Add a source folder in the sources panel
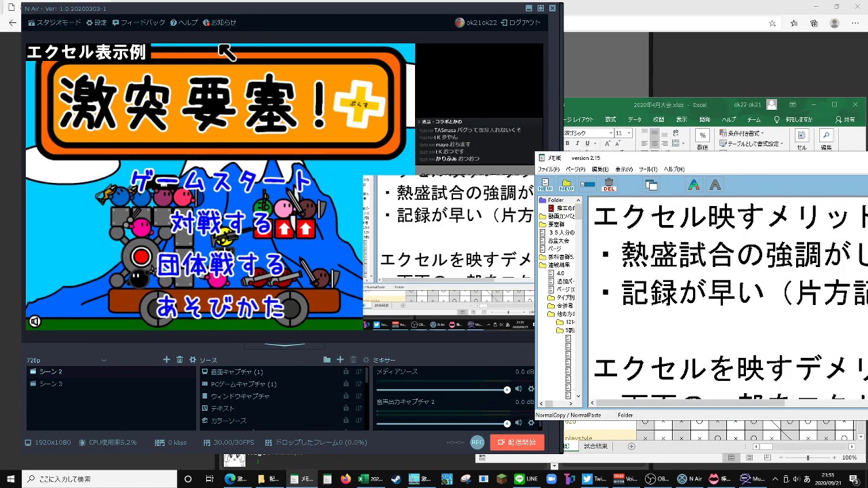The height and width of the screenshot is (488, 868). click(327, 360)
